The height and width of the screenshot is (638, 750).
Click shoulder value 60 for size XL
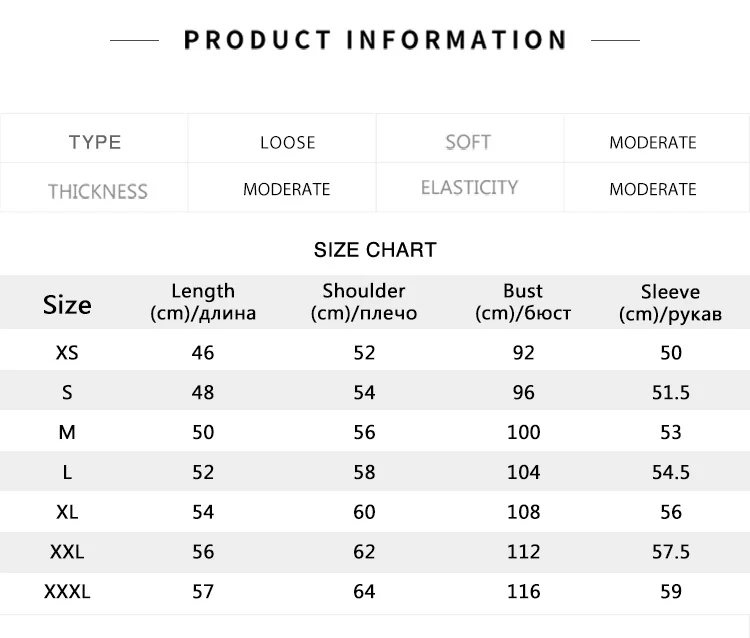(x=364, y=512)
